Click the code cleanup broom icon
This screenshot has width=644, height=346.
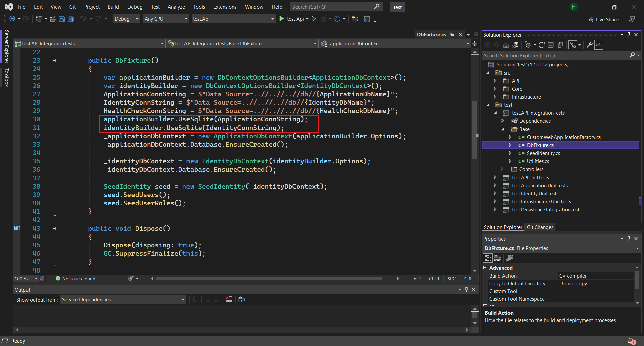coord(131,278)
